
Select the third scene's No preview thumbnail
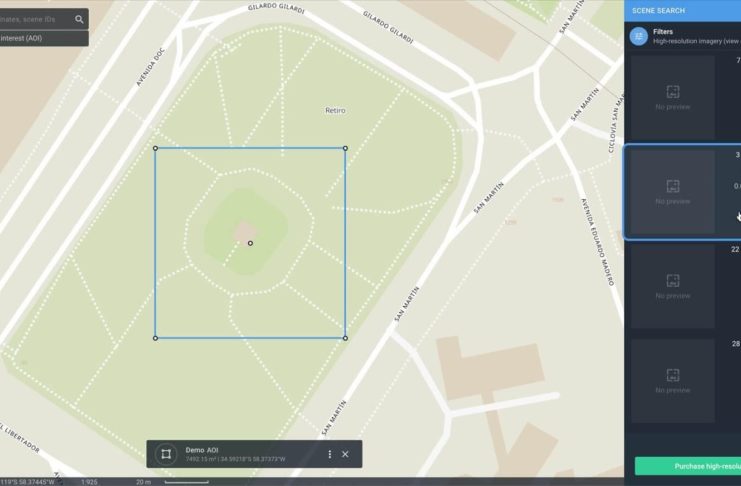tap(673, 286)
